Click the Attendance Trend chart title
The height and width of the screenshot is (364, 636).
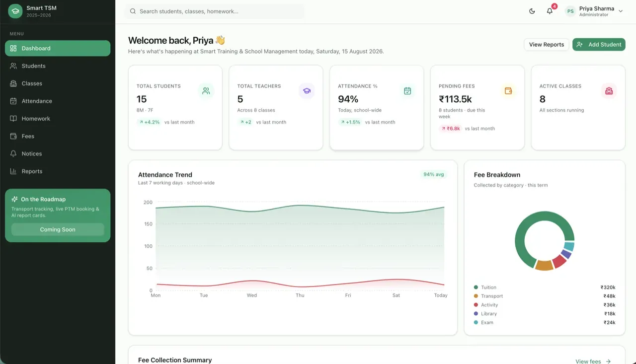[165, 175]
